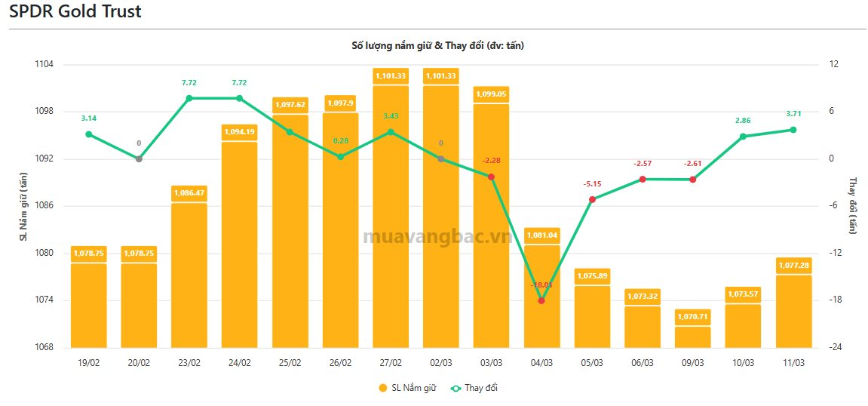This screenshot has width=868, height=406.
Task: Click the gray 0 point on 20/02
Action: pos(139,158)
